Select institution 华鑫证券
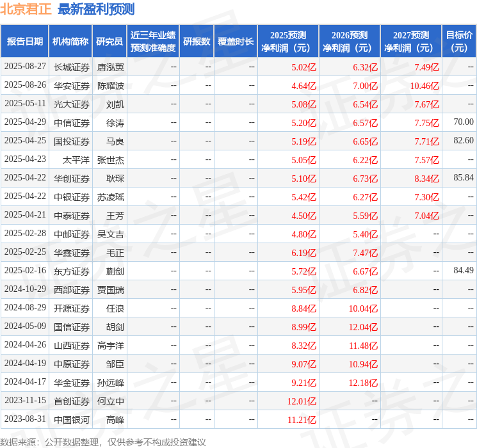 [72, 253]
